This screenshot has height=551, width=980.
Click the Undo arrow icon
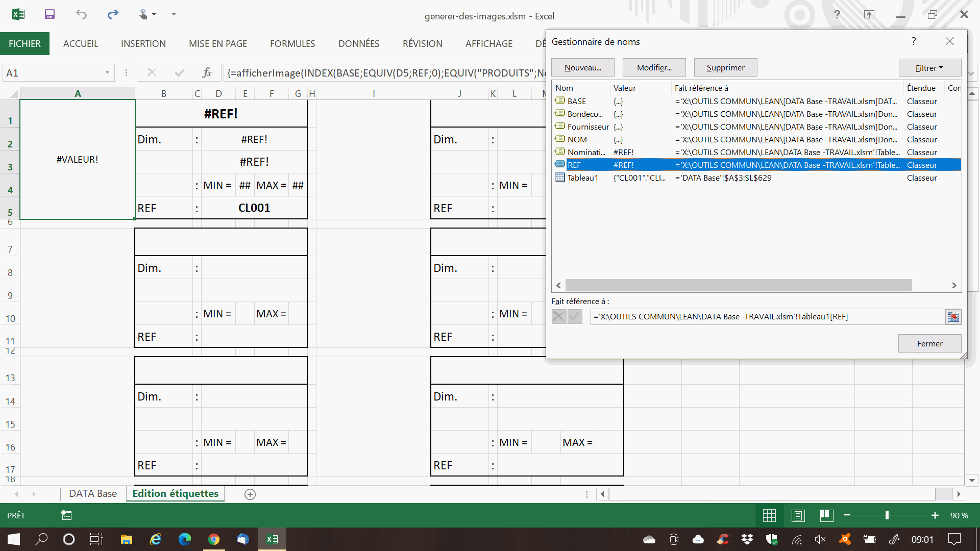[x=81, y=14]
